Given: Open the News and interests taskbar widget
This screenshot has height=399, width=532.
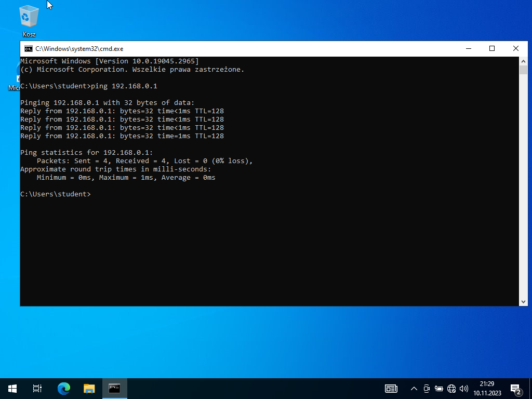Looking at the screenshot, I should click(391, 389).
